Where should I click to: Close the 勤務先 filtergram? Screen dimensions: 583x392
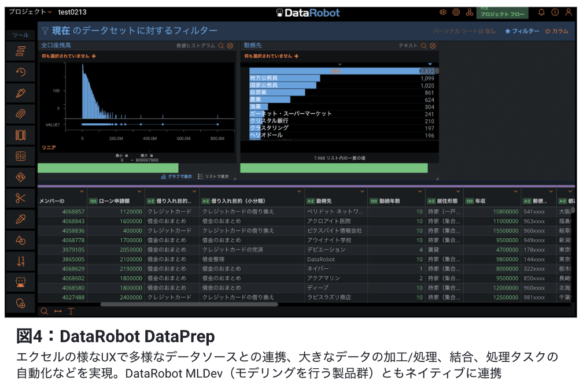pyautogui.click(x=433, y=46)
